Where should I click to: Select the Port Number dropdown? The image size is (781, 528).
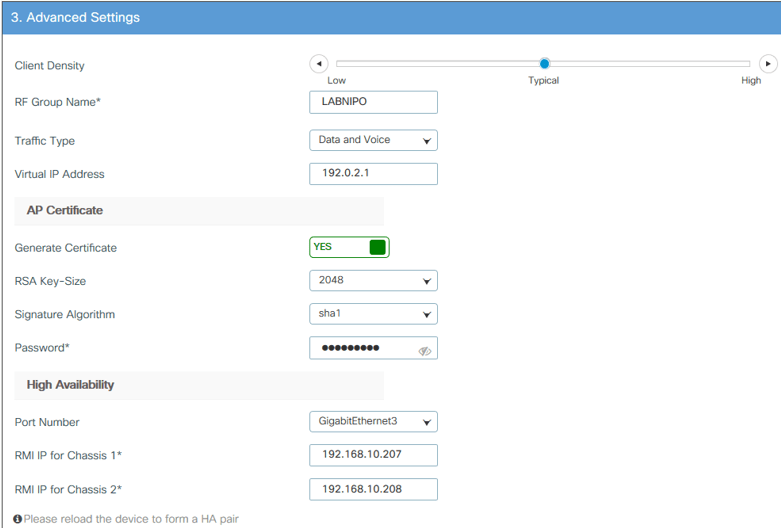pyautogui.click(x=373, y=422)
